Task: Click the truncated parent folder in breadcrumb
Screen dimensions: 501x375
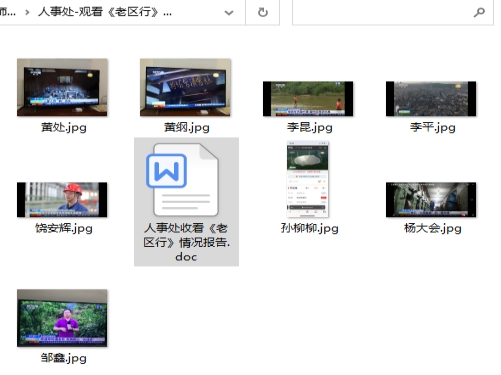Action: point(8,12)
